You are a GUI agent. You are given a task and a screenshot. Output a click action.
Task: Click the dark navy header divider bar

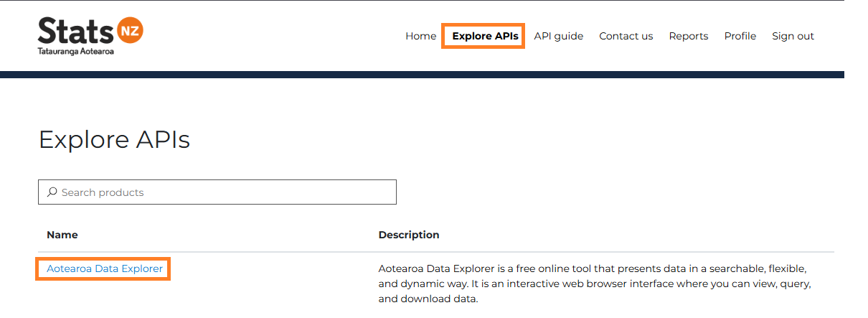[x=422, y=74]
